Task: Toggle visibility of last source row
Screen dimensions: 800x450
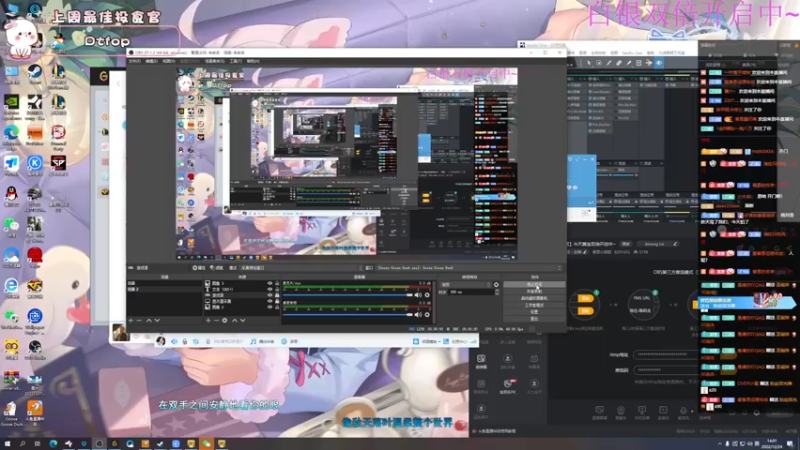Action: (x=270, y=307)
